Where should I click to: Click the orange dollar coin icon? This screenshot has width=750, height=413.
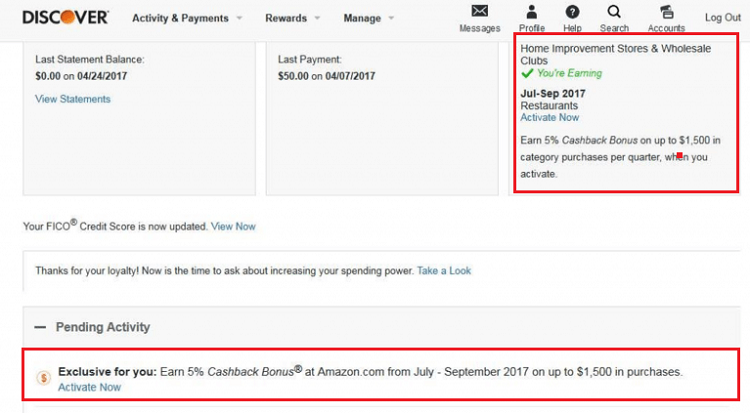click(44, 378)
